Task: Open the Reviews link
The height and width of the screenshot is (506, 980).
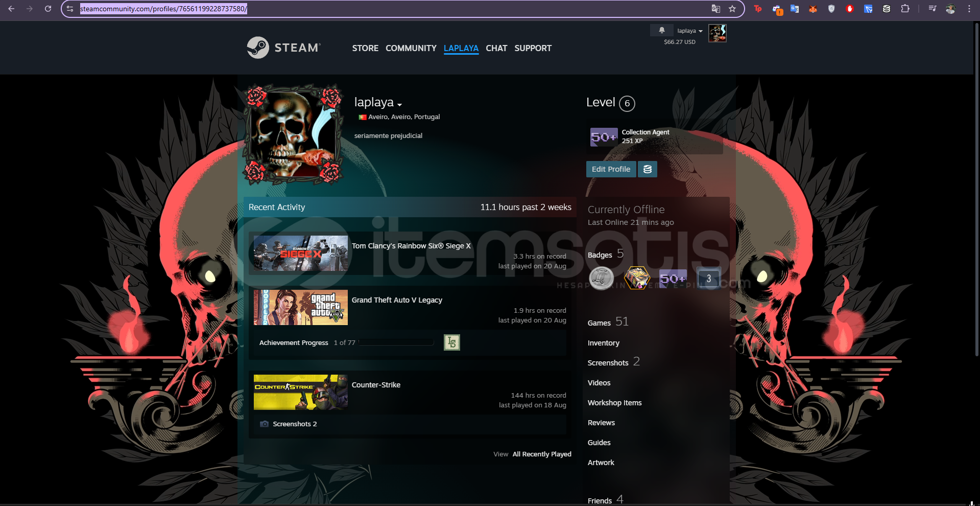Action: coord(602,423)
